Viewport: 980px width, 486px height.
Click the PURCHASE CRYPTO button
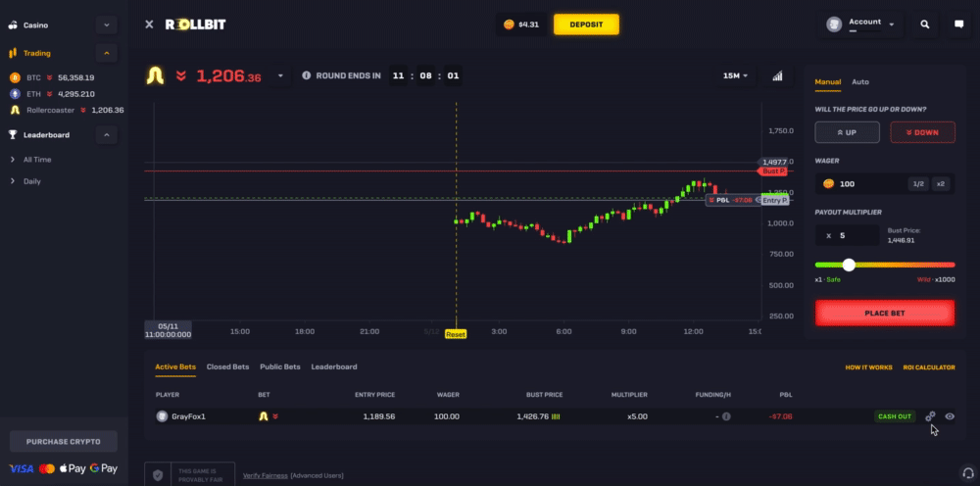63,441
